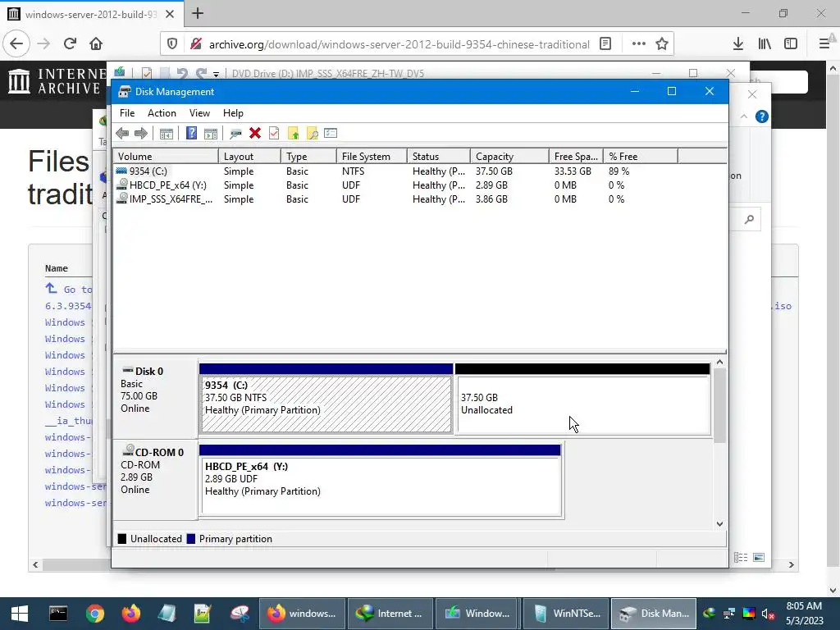Sort by the % Free column header
840x630 pixels.
640,157
